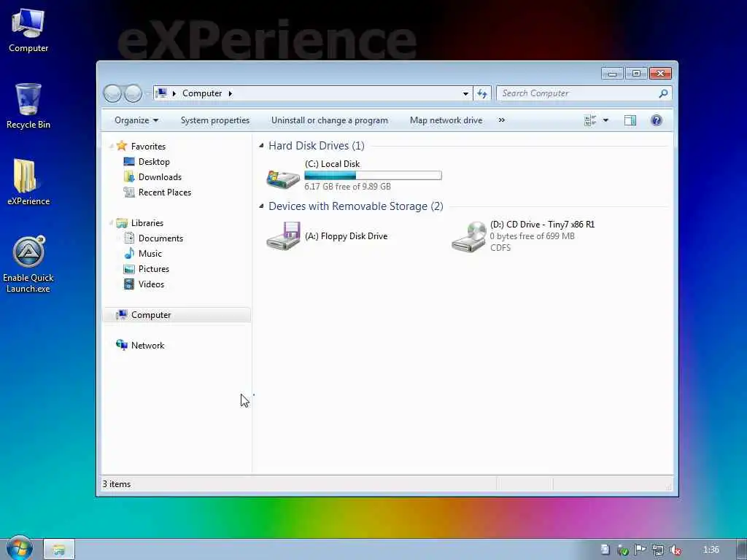Open Explorer help icon
The width and height of the screenshot is (747, 560).
click(656, 120)
